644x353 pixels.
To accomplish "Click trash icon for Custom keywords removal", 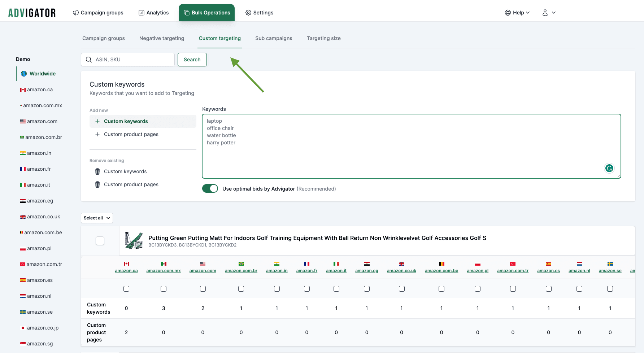I will click(97, 171).
